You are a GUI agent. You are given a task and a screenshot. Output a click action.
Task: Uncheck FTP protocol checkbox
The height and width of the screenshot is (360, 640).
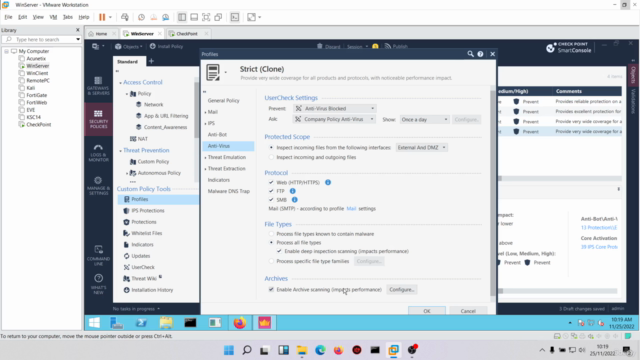271,191
